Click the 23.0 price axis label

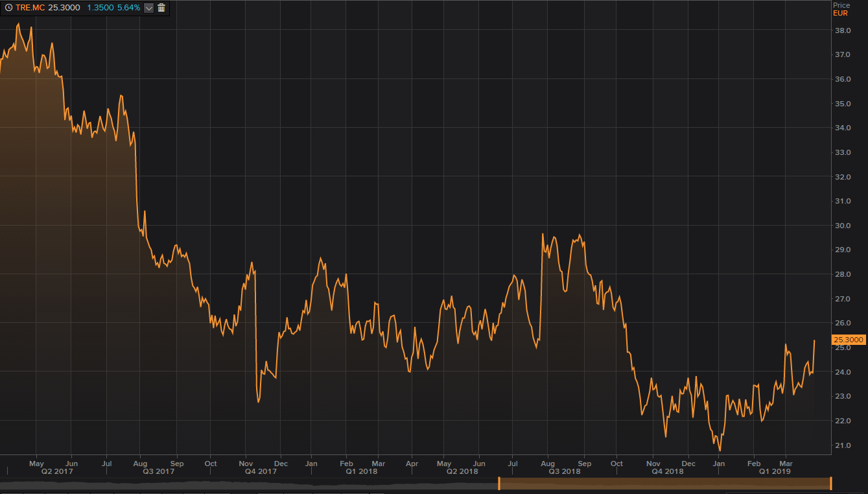pyautogui.click(x=843, y=396)
